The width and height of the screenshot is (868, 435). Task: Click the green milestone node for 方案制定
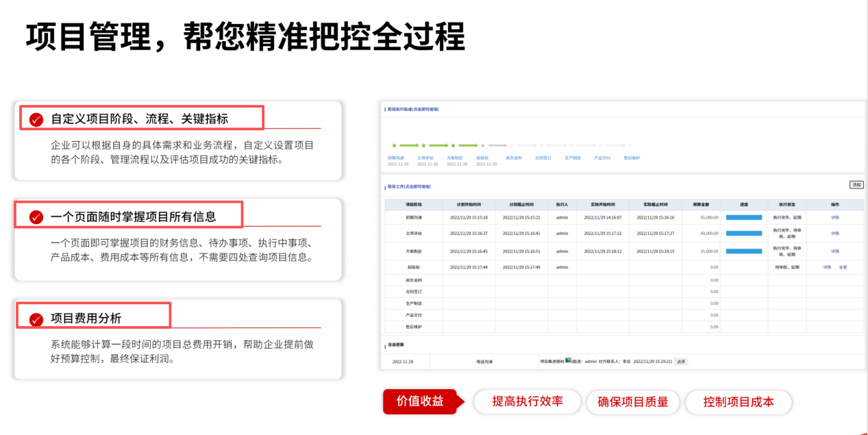(x=453, y=145)
